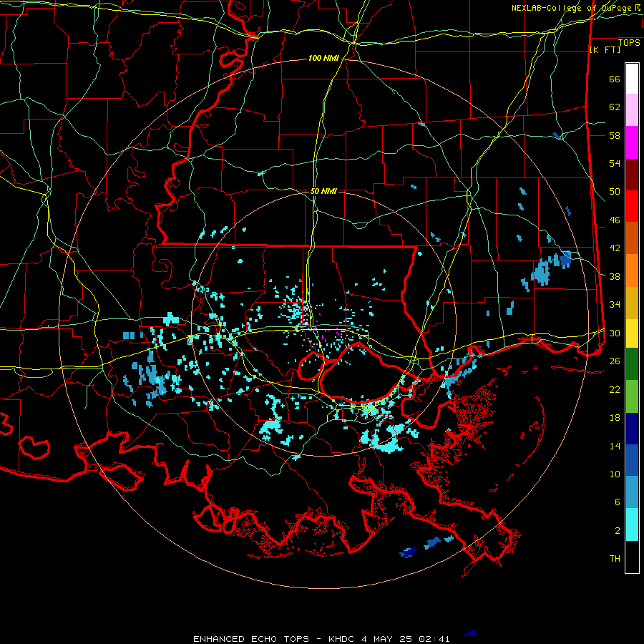Image resolution: width=644 pixels, height=644 pixels.
Task: Pick the cyan legend swatch
Action: pos(632,525)
